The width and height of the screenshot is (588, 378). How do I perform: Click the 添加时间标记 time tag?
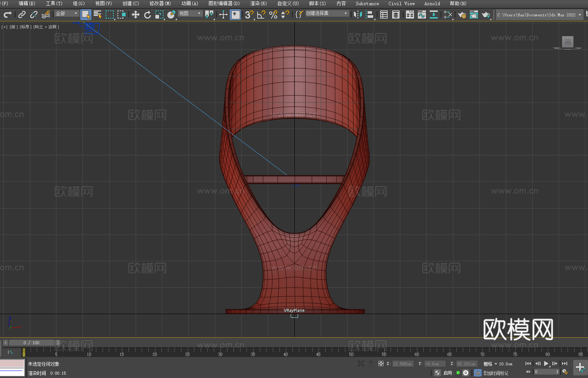point(495,373)
